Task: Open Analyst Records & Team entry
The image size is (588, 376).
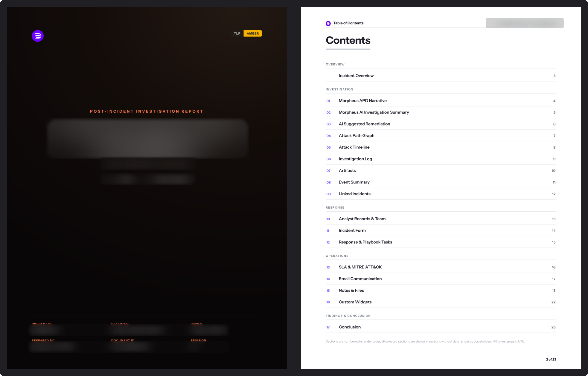Action: [441, 219]
